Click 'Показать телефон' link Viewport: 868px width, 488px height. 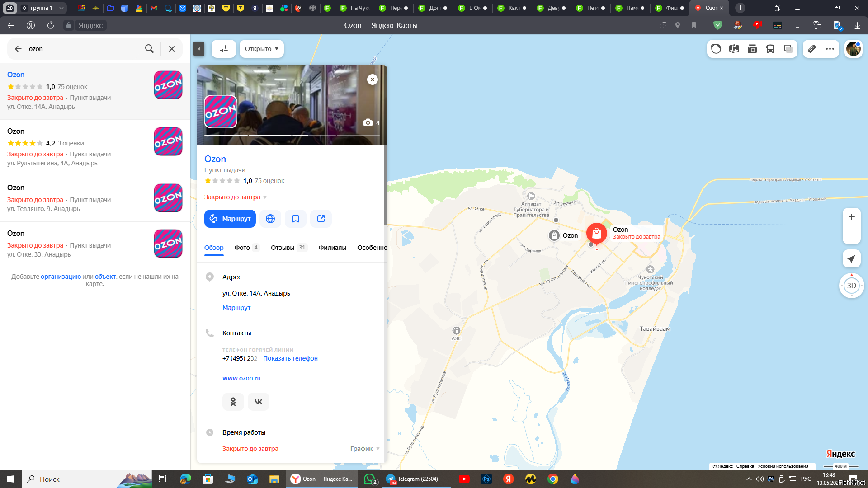point(290,358)
